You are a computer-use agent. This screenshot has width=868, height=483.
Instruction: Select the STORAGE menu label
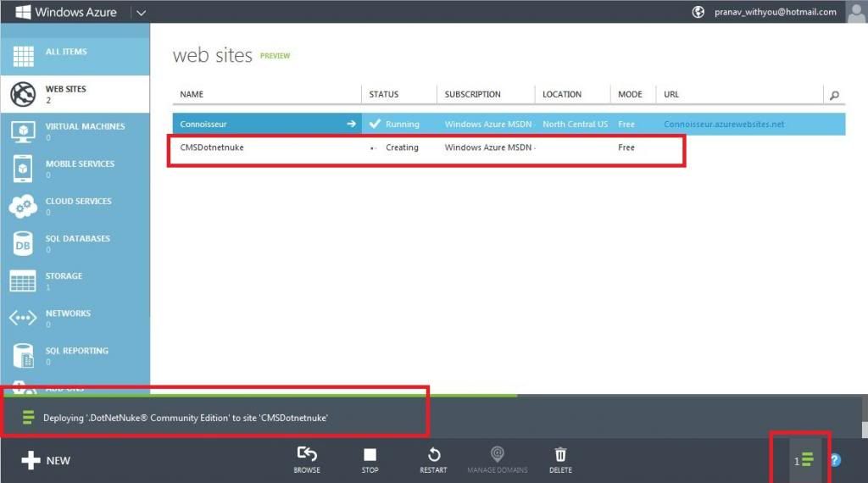coord(64,276)
